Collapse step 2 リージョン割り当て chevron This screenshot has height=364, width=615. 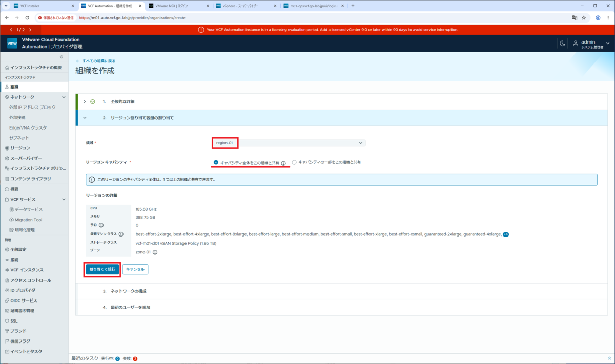pyautogui.click(x=85, y=118)
